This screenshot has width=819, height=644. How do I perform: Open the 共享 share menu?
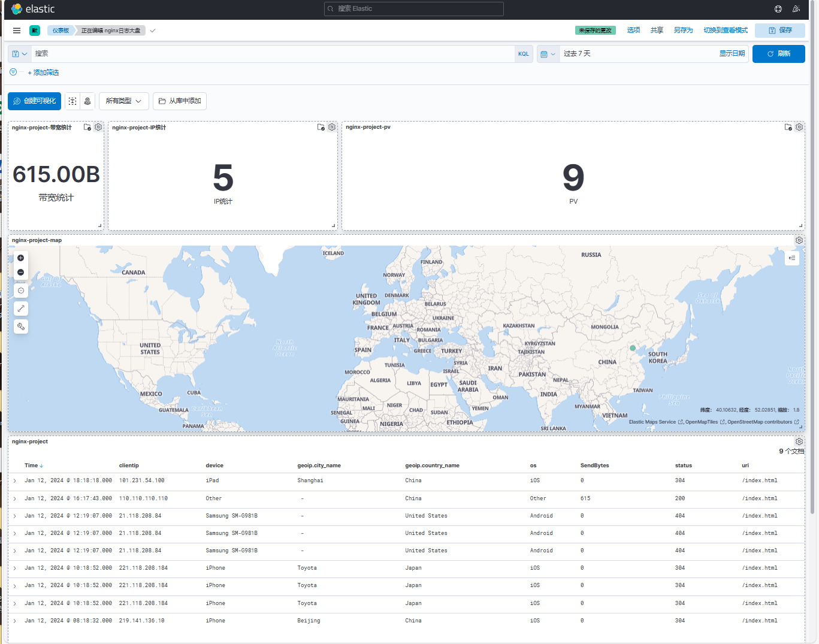click(x=657, y=31)
